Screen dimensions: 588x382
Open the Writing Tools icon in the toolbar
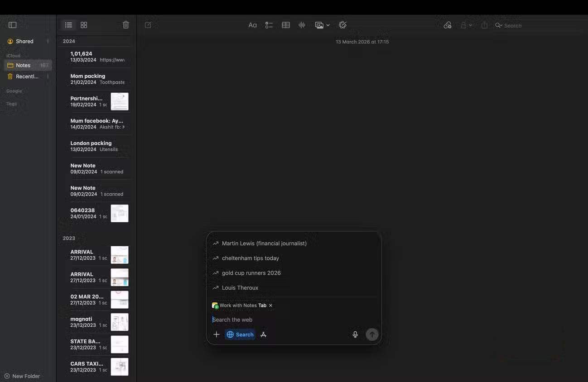[342, 25]
